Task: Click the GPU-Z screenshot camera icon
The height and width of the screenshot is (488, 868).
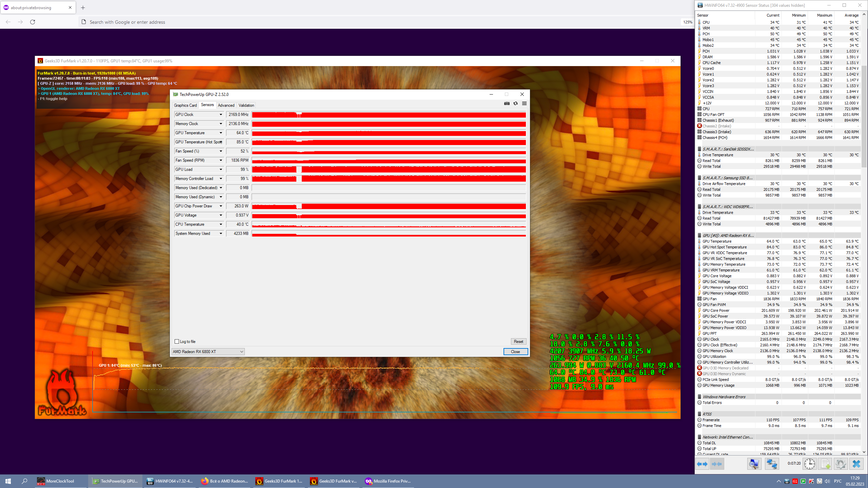Action: pyautogui.click(x=507, y=103)
